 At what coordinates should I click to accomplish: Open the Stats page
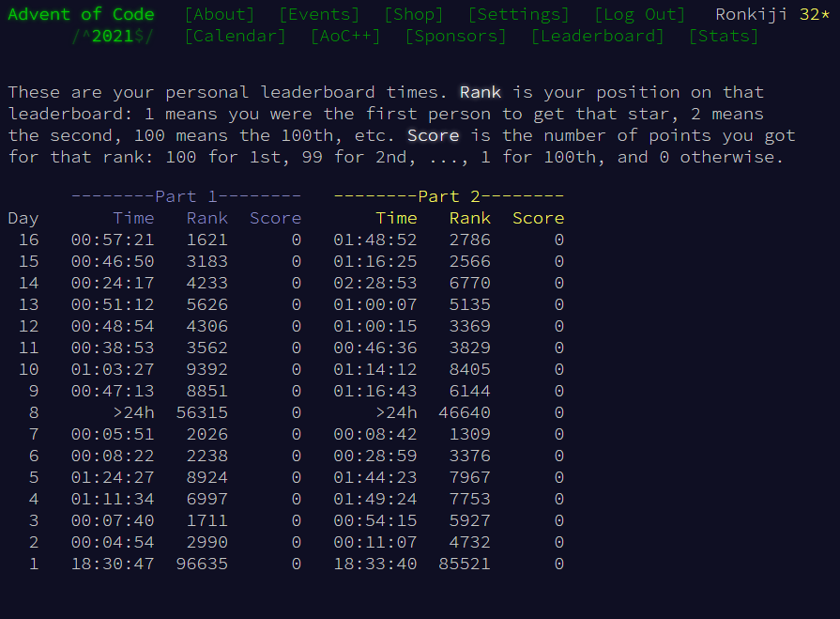click(x=723, y=36)
